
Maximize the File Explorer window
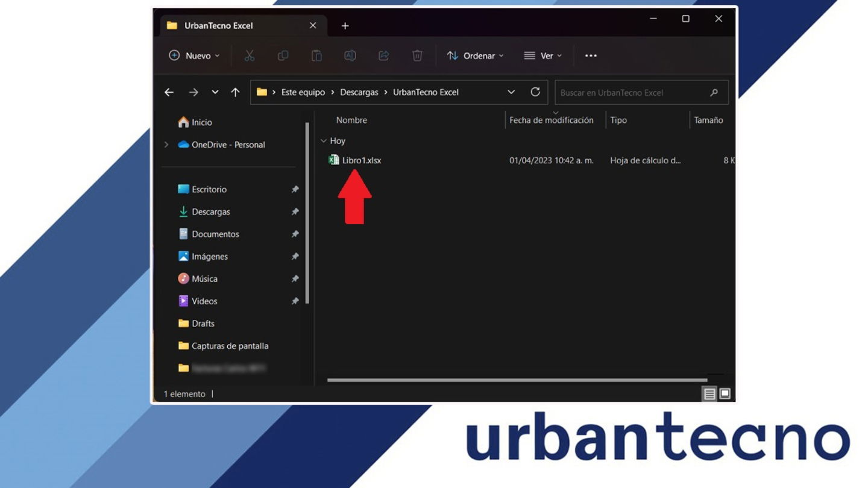[685, 19]
